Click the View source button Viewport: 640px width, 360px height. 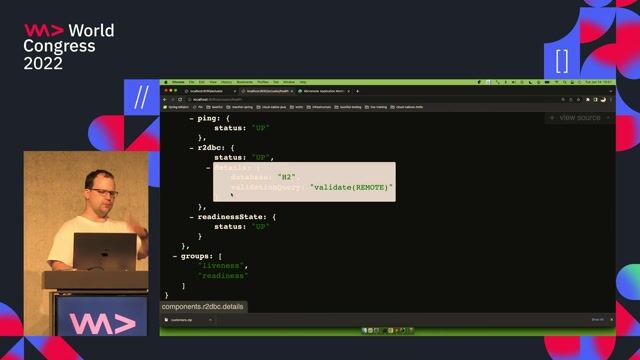(579, 118)
